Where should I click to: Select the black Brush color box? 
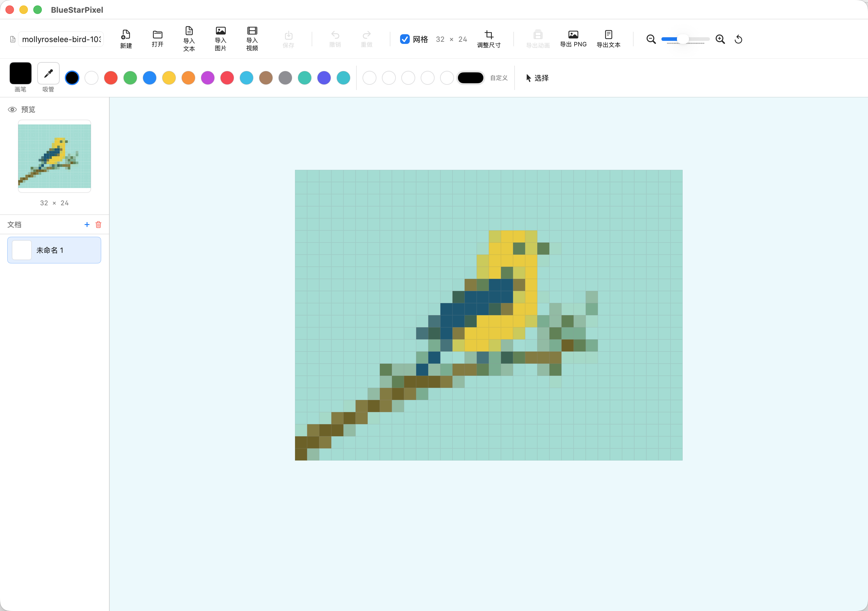click(20, 73)
